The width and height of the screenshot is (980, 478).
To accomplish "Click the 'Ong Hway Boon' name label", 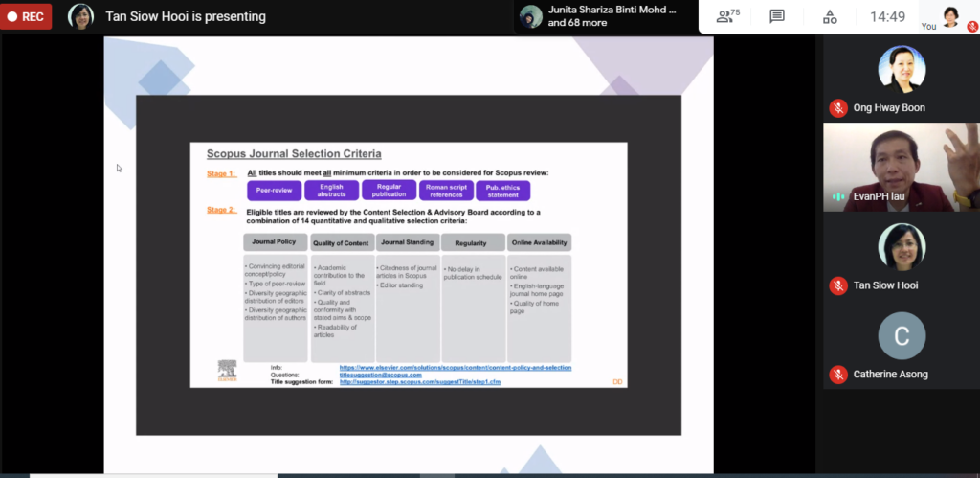I will coord(889,107).
